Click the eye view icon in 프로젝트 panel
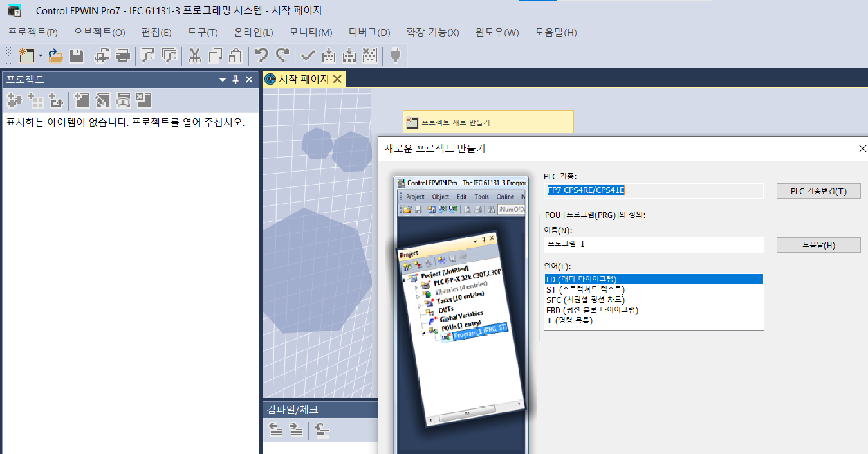 click(x=123, y=100)
